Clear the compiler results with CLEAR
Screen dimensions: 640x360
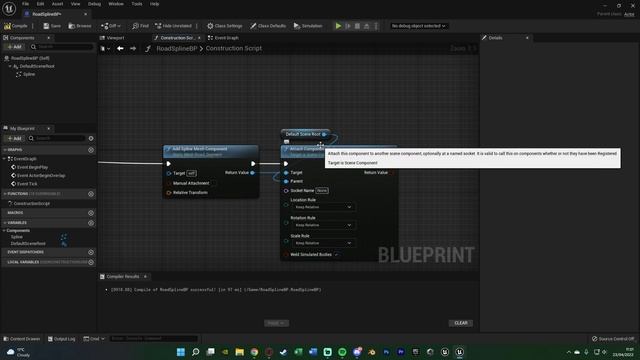point(461,323)
